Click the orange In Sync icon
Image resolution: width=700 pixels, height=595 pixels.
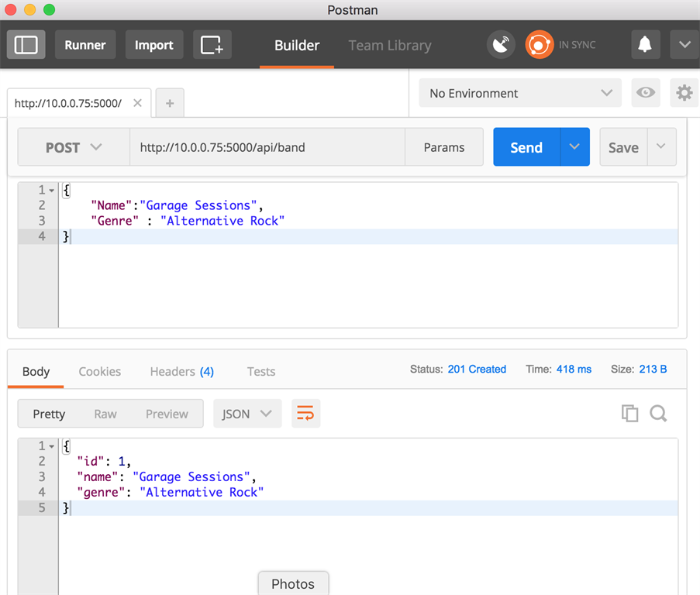pyautogui.click(x=539, y=45)
